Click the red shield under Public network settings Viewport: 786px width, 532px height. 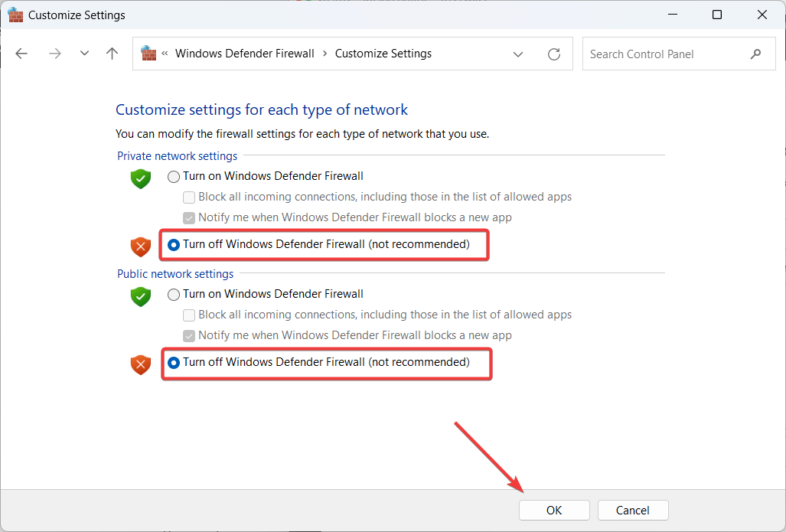tap(140, 364)
